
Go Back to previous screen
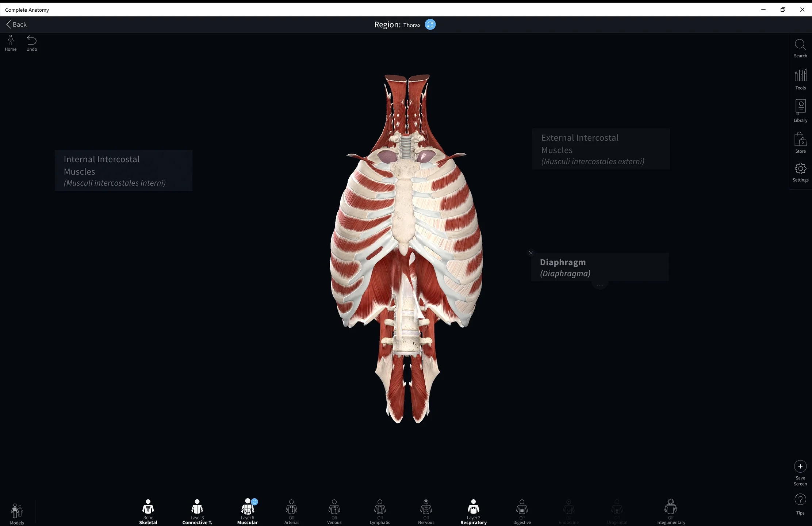(x=16, y=24)
